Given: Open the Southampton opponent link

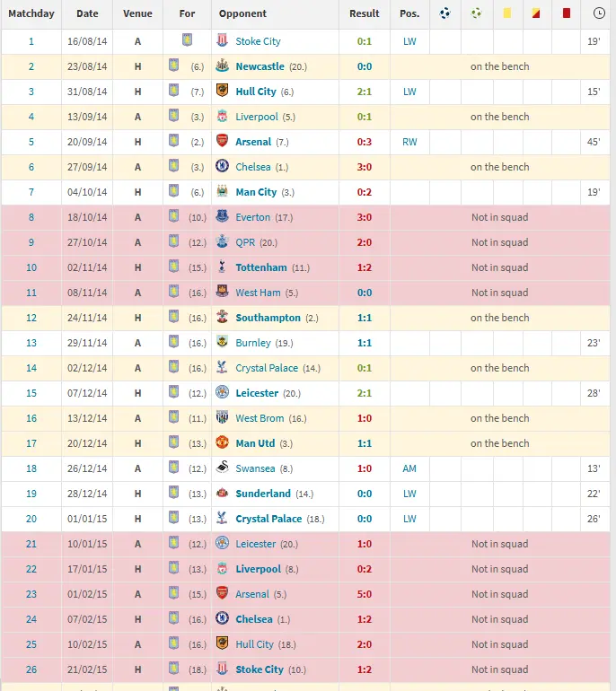Looking at the screenshot, I should click(x=268, y=318).
